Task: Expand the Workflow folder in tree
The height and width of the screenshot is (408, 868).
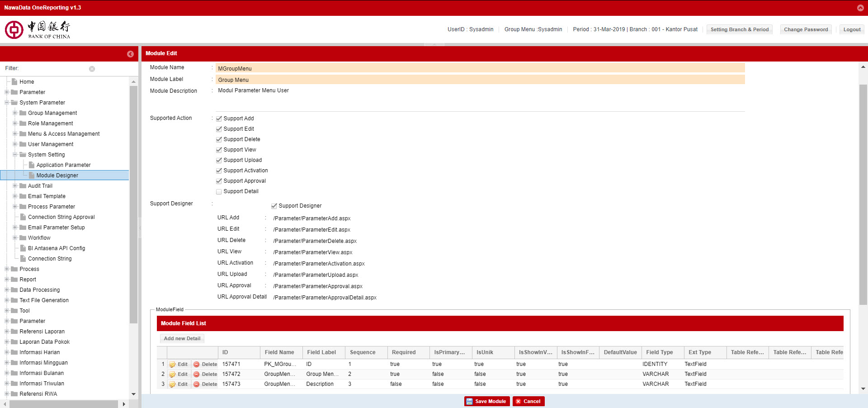Action: (15, 238)
